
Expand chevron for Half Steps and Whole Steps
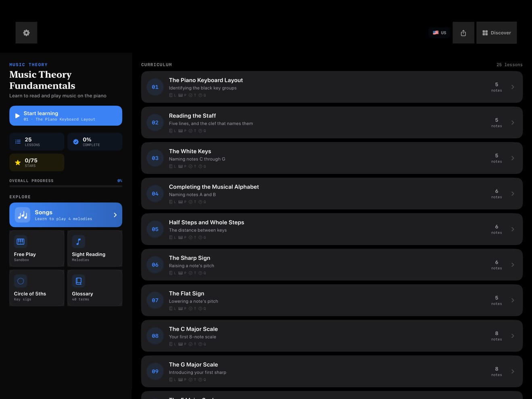pyautogui.click(x=513, y=229)
